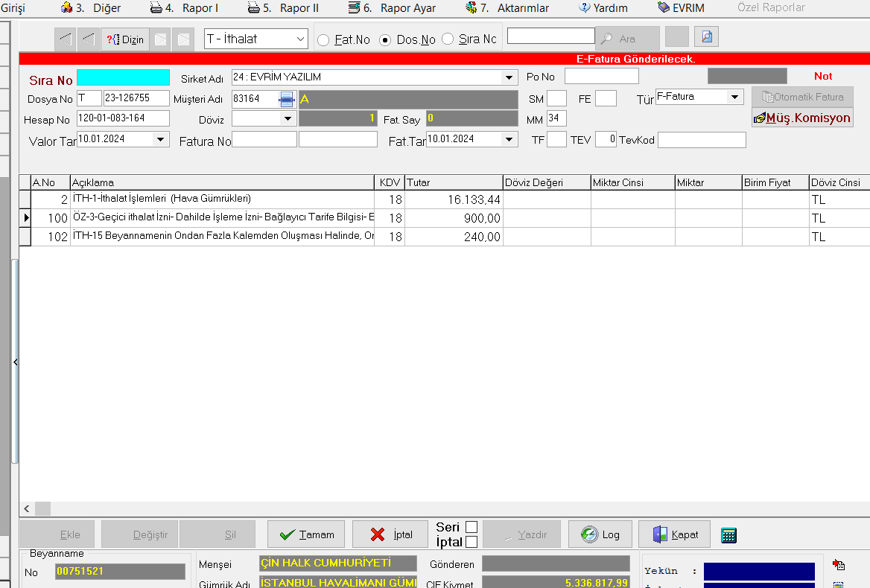The image size is (870, 588).
Task: Select the Sıra No radio option
Action: [x=448, y=39]
